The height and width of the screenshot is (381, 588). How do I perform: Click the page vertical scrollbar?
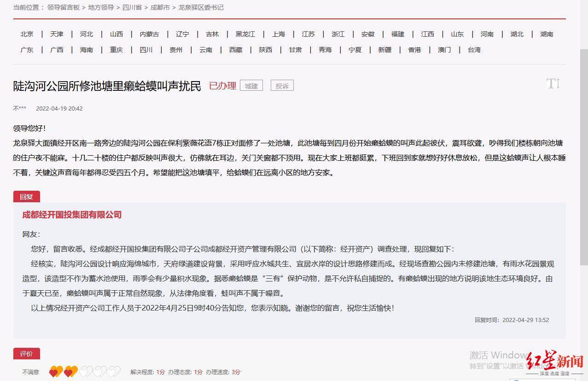pos(584,157)
